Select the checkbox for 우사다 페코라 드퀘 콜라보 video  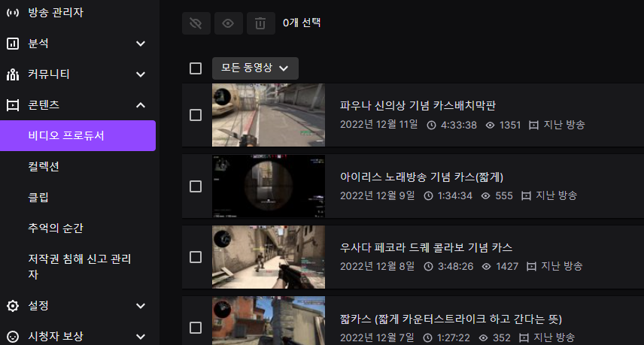point(196,257)
